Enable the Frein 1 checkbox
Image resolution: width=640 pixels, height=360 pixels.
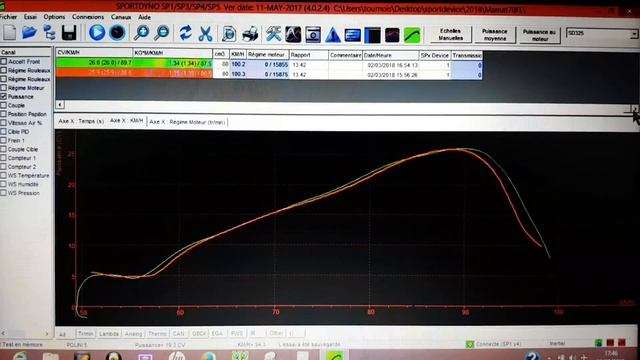pyautogui.click(x=4, y=140)
